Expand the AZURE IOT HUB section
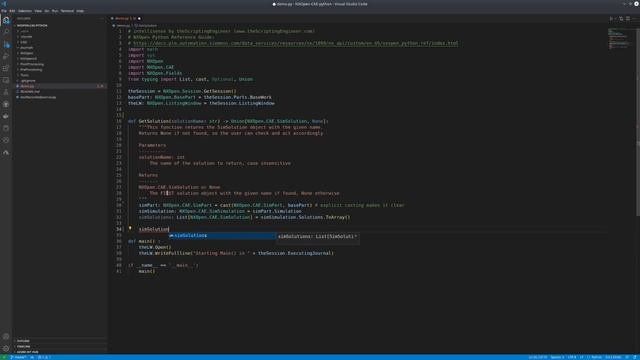Screen dimensions: 640x360 (27, 352)
